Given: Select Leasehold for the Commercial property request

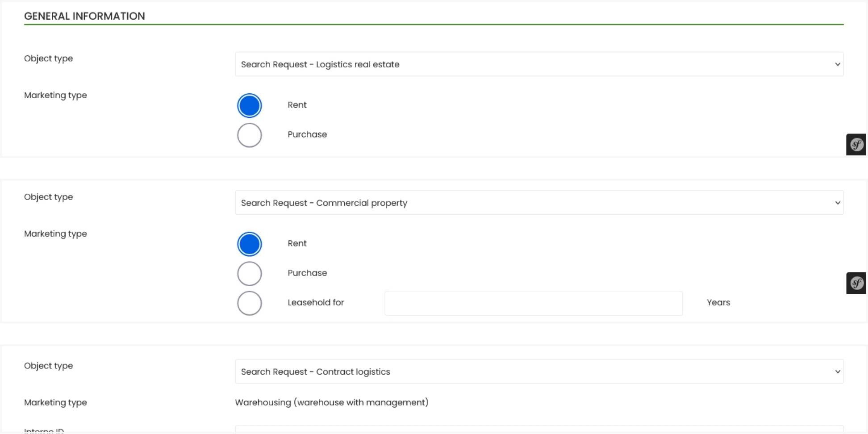Looking at the screenshot, I should 249,303.
